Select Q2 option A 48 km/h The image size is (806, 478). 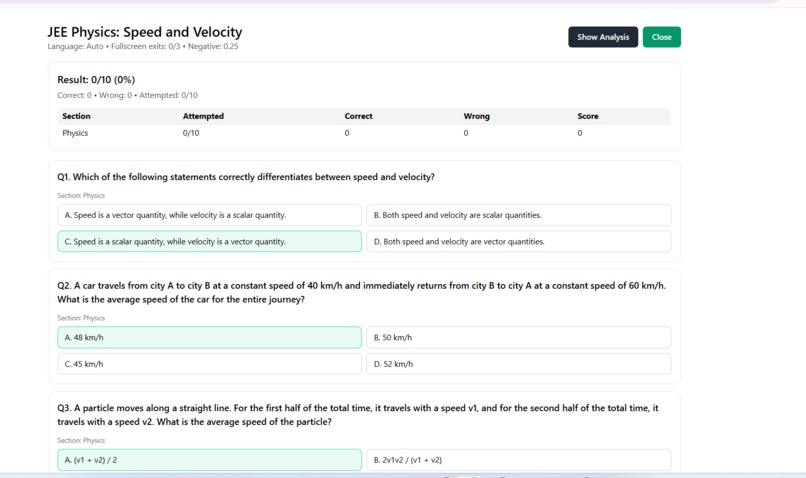209,338
